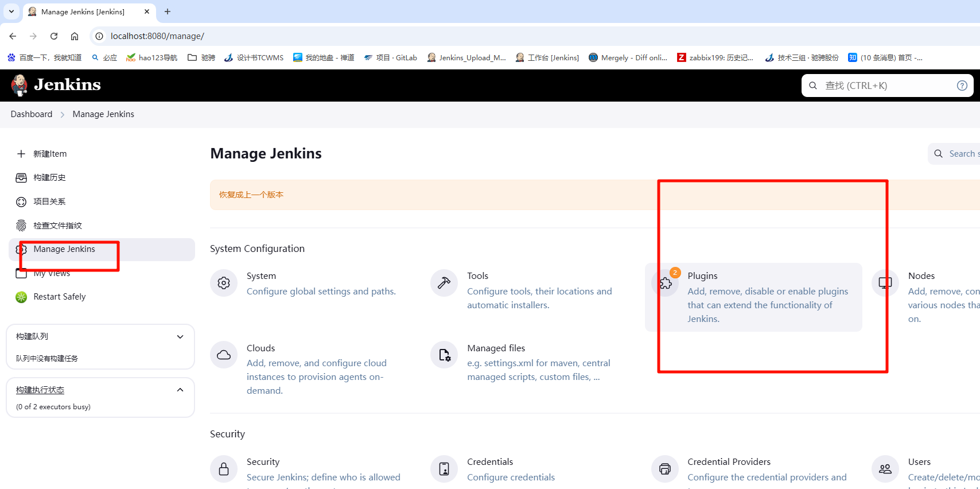Focus the Manage Jenkins settings Search box

954,154
